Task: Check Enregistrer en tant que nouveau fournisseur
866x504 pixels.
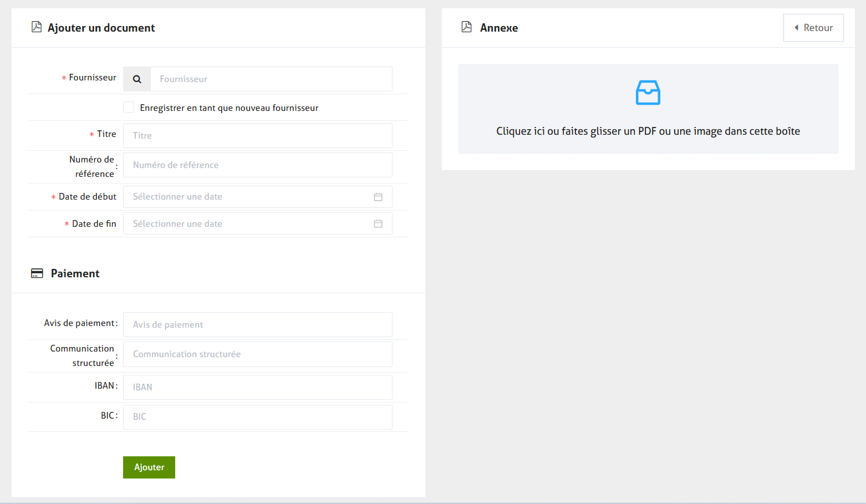Action: click(129, 108)
